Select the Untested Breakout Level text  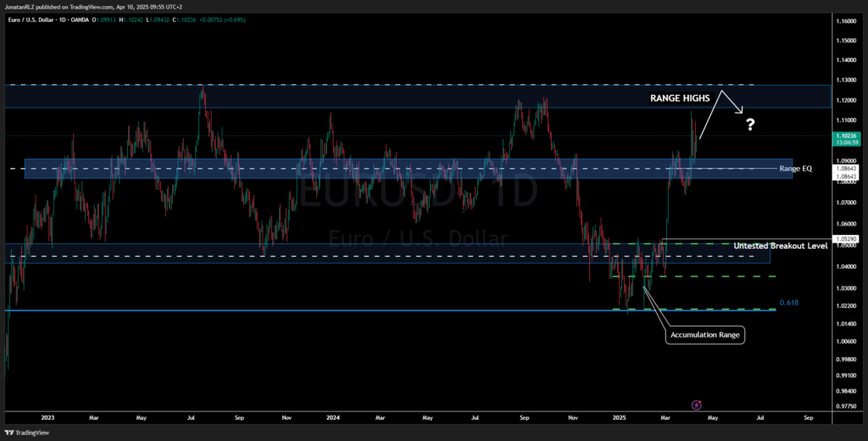coord(781,245)
